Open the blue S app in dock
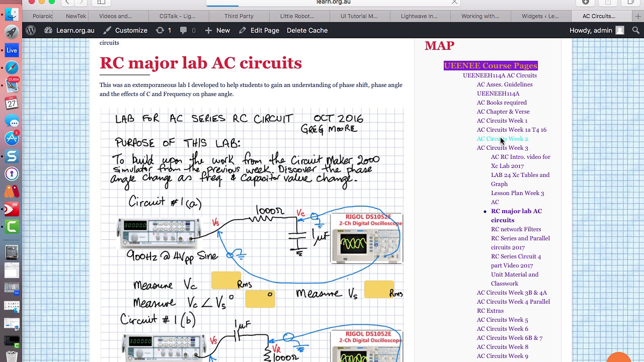Image resolution: width=644 pixels, height=362 pixels. [12, 156]
